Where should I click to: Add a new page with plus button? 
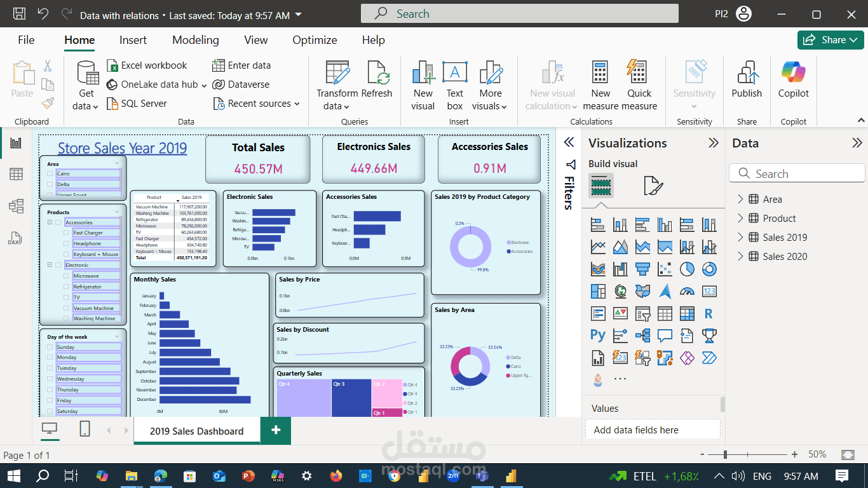(x=276, y=430)
